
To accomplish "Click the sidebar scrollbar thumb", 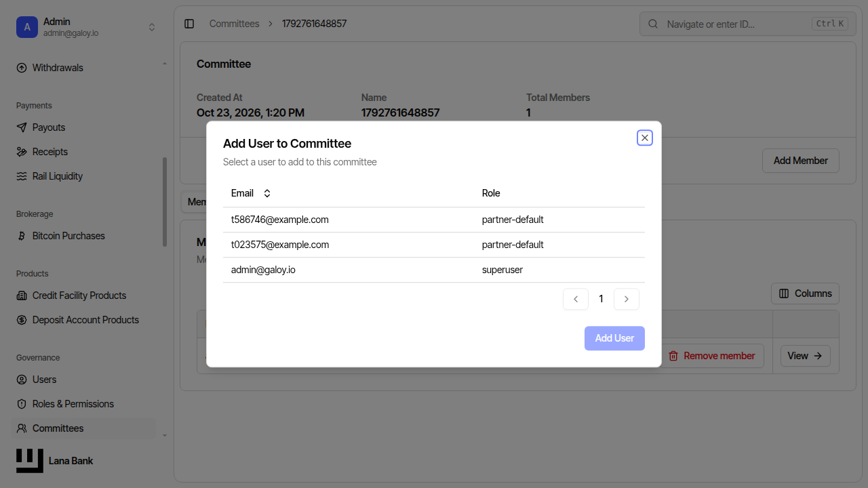I will click(x=165, y=202).
